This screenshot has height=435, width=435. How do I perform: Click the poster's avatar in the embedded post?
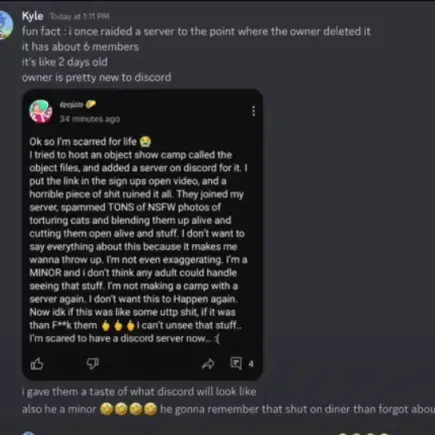click(41, 111)
